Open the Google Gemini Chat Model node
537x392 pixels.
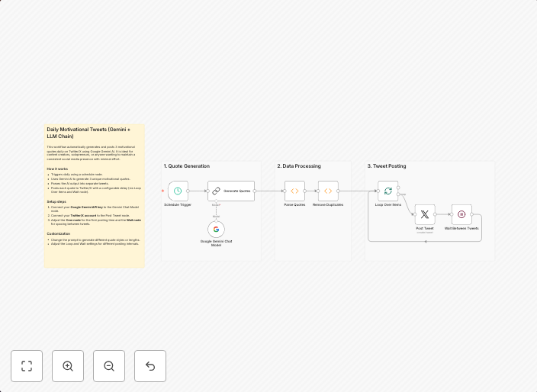coord(216,229)
